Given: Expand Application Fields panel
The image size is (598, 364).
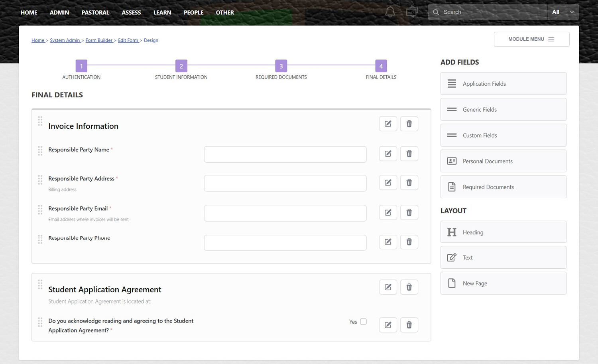Looking at the screenshot, I should pos(503,83).
